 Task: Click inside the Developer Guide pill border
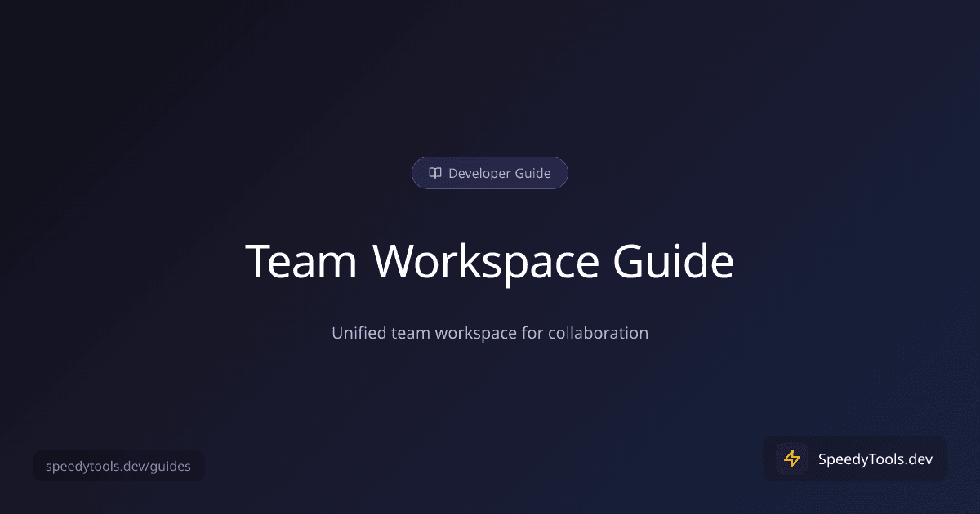tap(490, 173)
